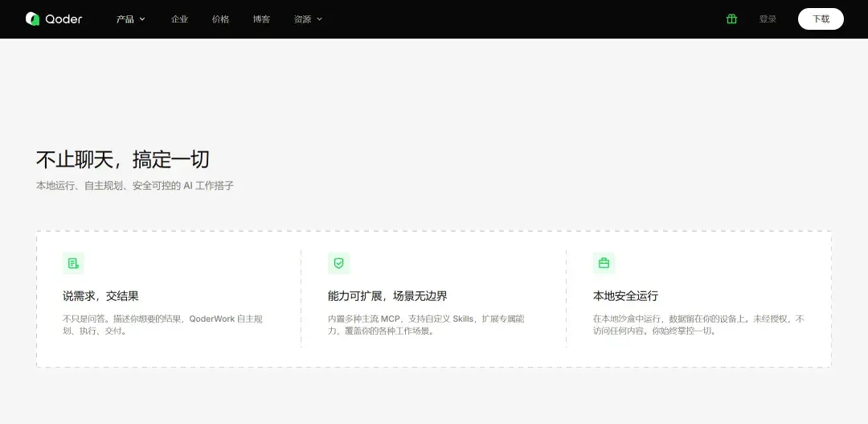Image resolution: width=868 pixels, height=424 pixels.
Task: Click the card title 说需求，交结果
Action: [x=100, y=296]
